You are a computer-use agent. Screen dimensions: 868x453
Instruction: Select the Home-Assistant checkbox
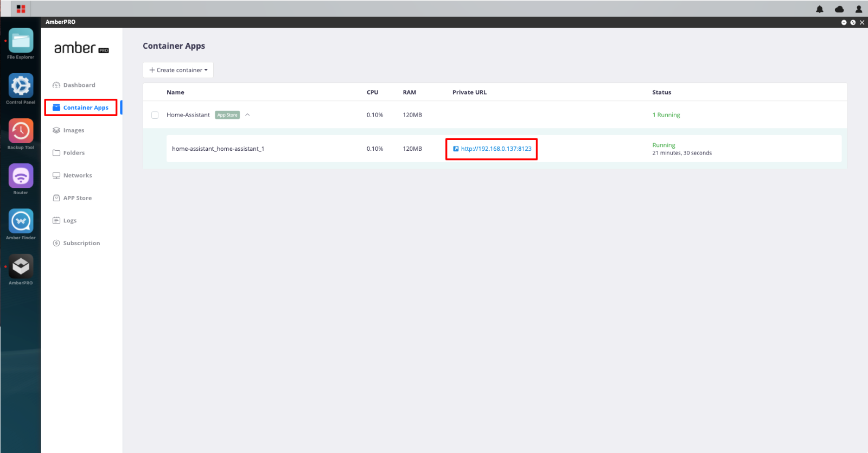[x=155, y=115]
